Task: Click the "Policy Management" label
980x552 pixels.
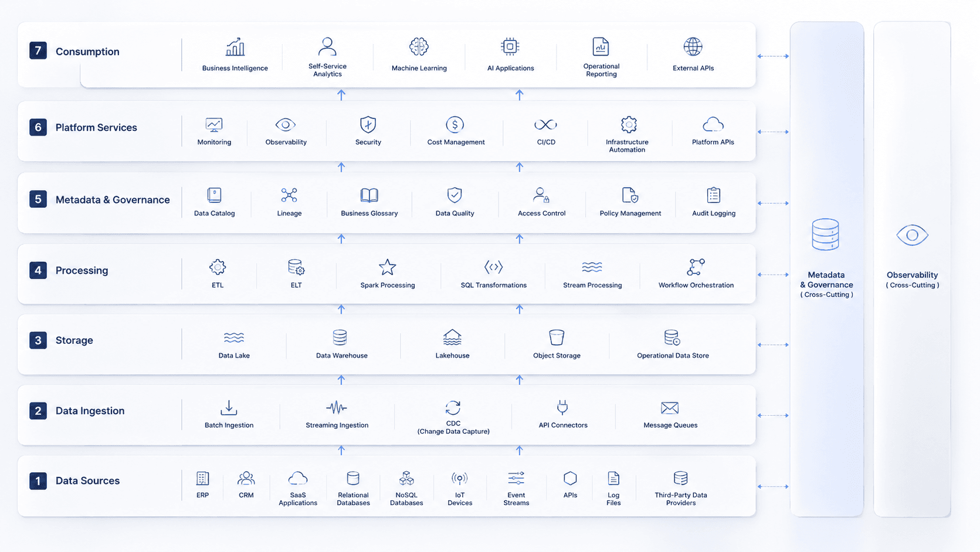Action: [630, 214]
